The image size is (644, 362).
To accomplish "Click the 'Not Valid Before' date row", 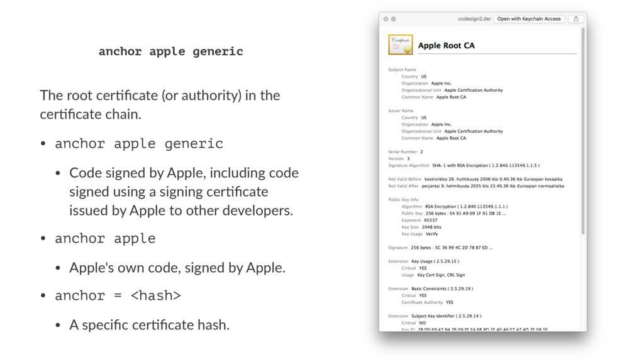I will [475, 179].
